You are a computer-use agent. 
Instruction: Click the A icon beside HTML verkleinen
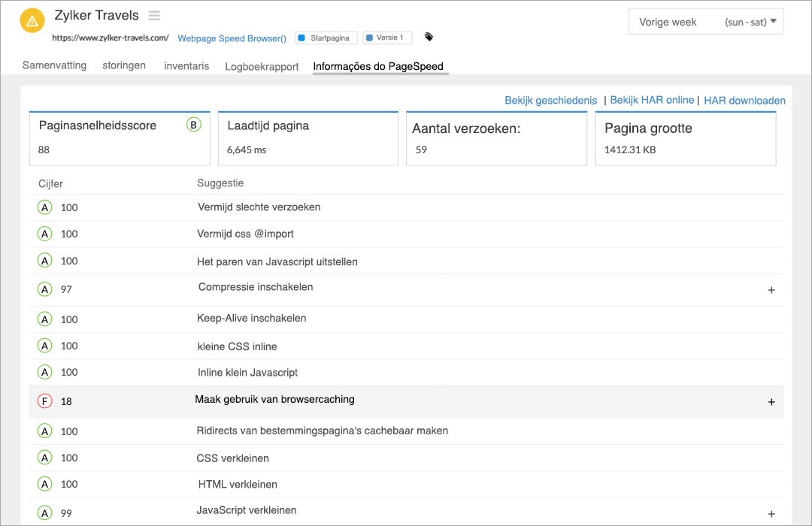[x=44, y=484]
